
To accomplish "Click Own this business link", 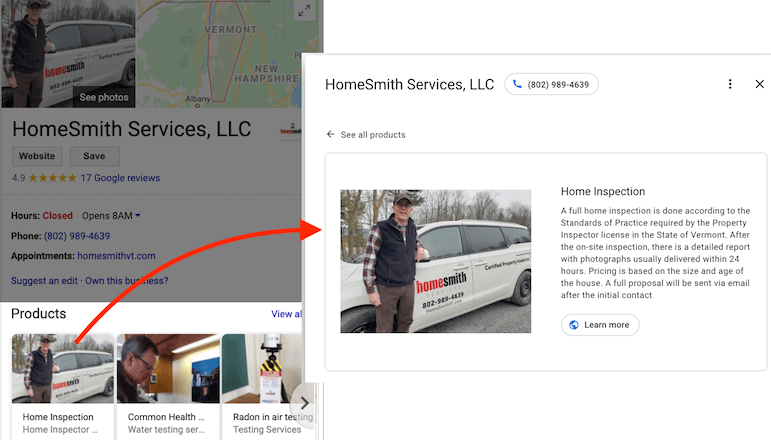I will (x=127, y=281).
